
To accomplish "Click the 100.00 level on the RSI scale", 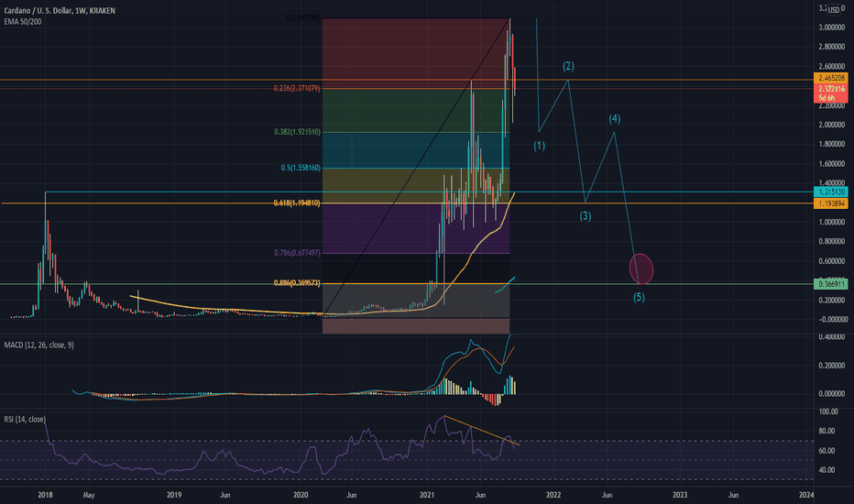I will point(828,411).
